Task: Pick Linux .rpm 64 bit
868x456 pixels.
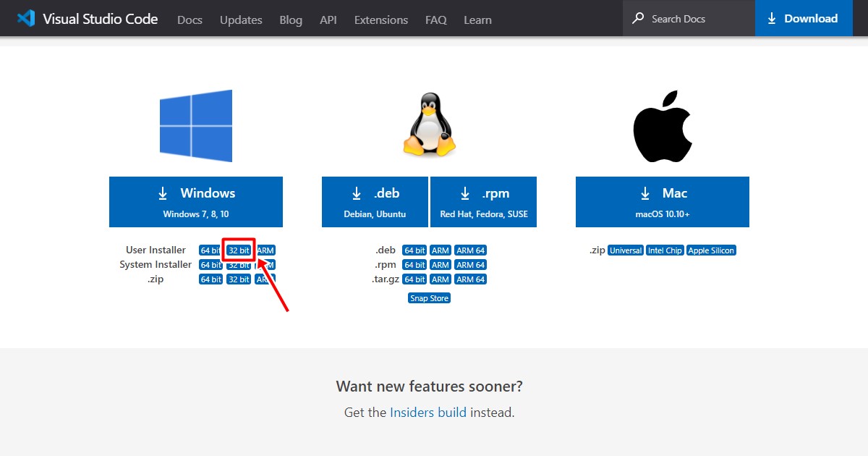Action: coord(414,265)
